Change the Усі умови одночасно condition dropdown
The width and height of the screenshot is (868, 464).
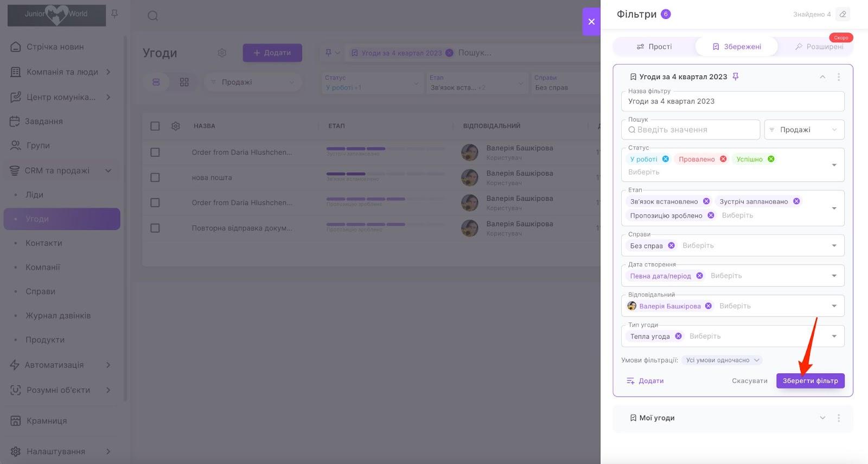(x=723, y=360)
